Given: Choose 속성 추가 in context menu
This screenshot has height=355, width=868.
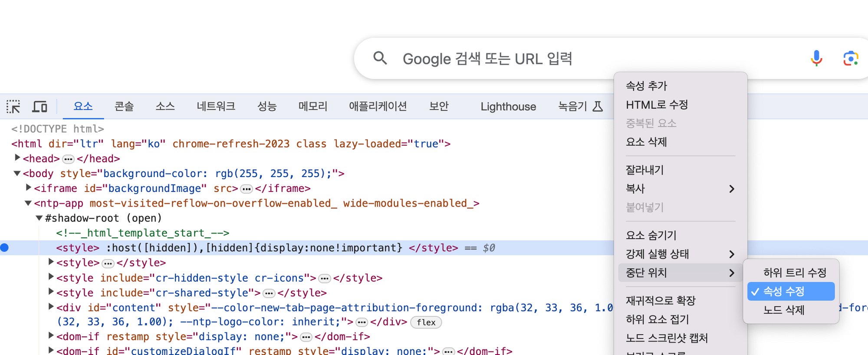Looking at the screenshot, I should 681,86.
